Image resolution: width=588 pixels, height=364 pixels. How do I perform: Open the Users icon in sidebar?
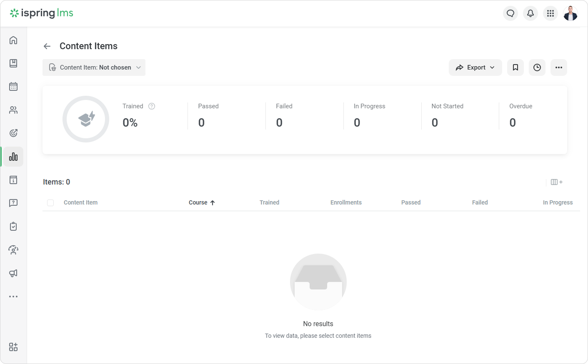point(13,110)
